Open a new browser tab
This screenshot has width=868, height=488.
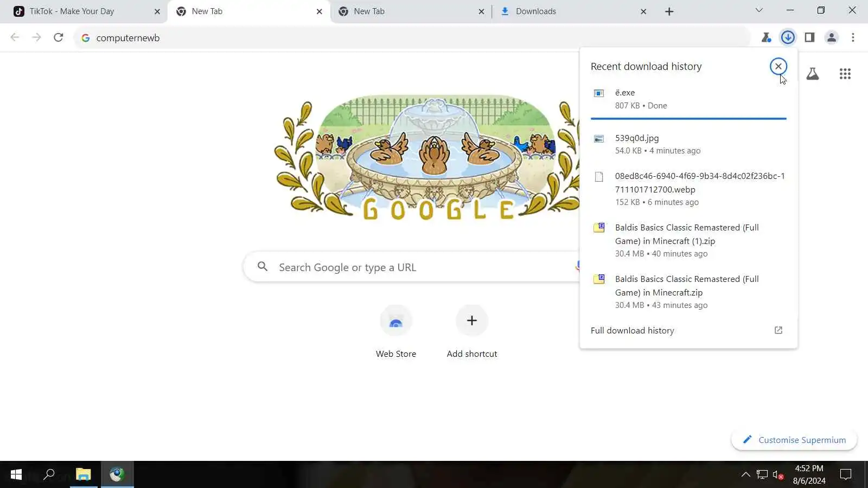669,11
